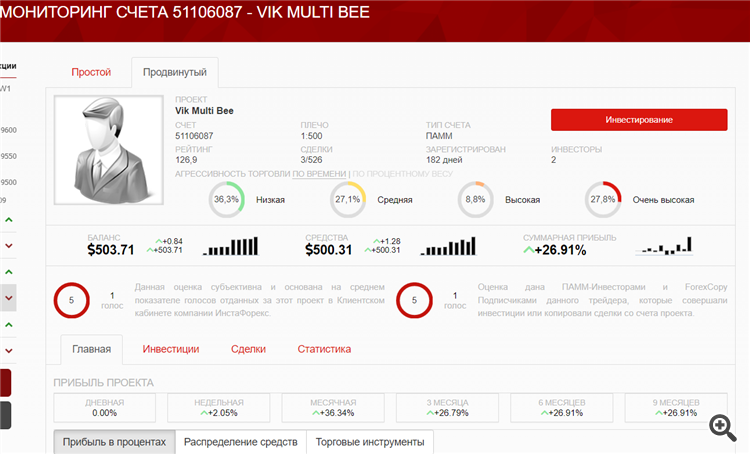Select the Прибыль в процентах tab
This screenshot has height=454, width=750.
point(114,442)
